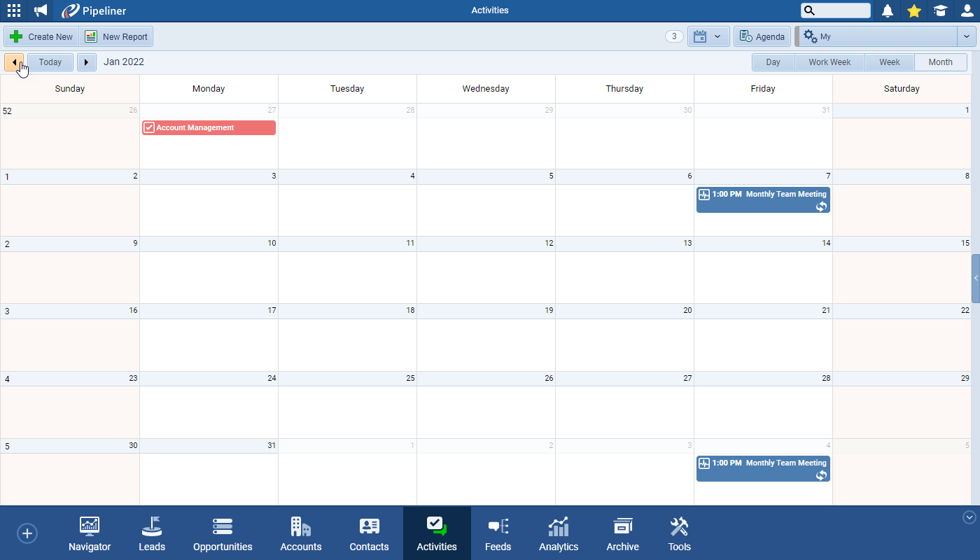Click the Today button
This screenshot has width=980, height=560.
50,62
